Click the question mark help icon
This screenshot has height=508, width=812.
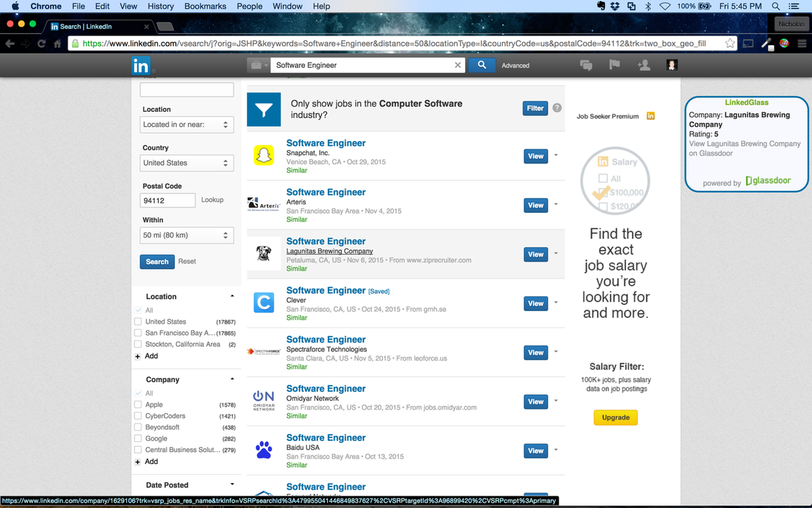(557, 108)
